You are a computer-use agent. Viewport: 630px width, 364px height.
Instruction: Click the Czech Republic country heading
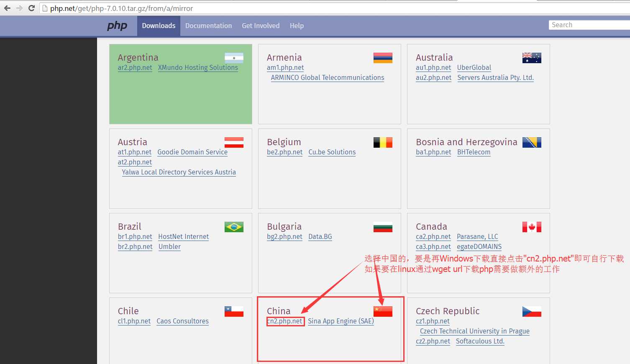coord(448,311)
